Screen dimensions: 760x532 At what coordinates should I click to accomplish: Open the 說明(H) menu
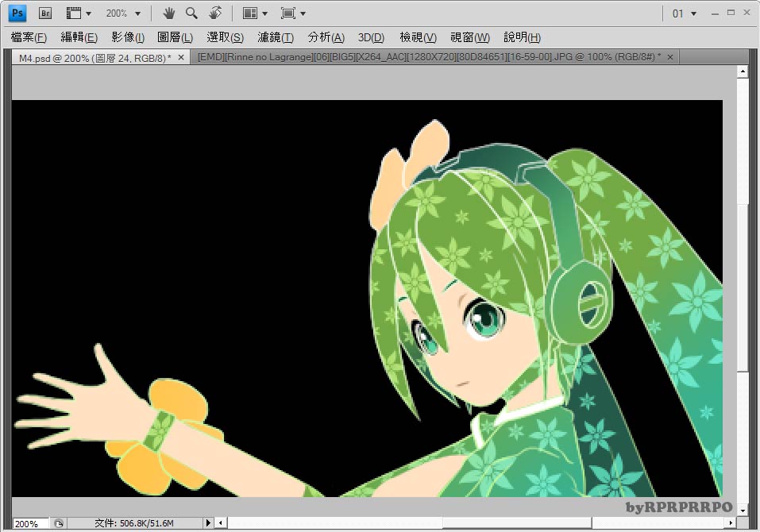522,37
